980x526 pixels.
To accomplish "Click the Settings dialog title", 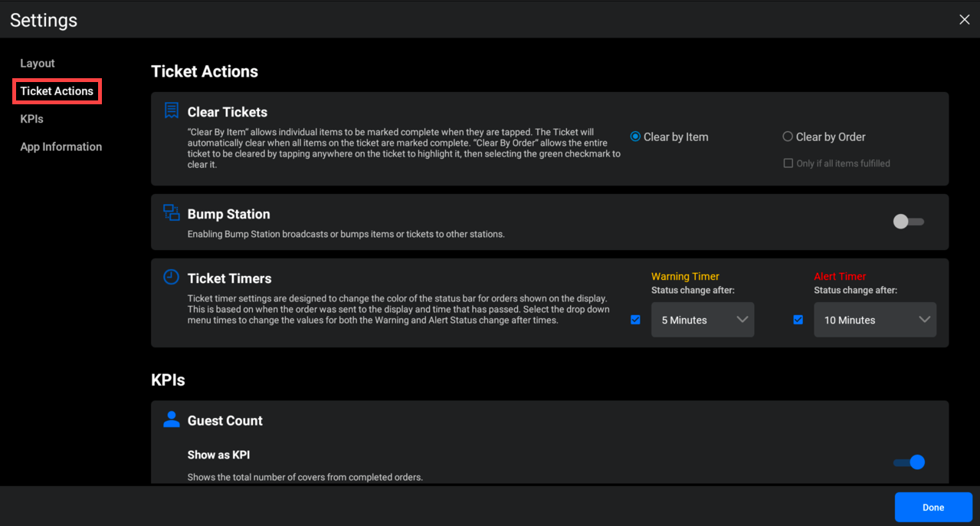I will tap(44, 20).
